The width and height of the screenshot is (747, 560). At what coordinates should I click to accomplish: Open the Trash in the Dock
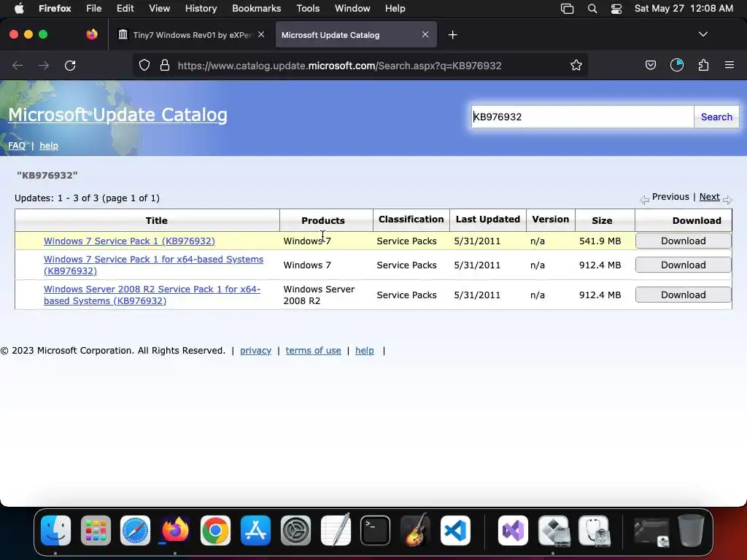click(691, 530)
